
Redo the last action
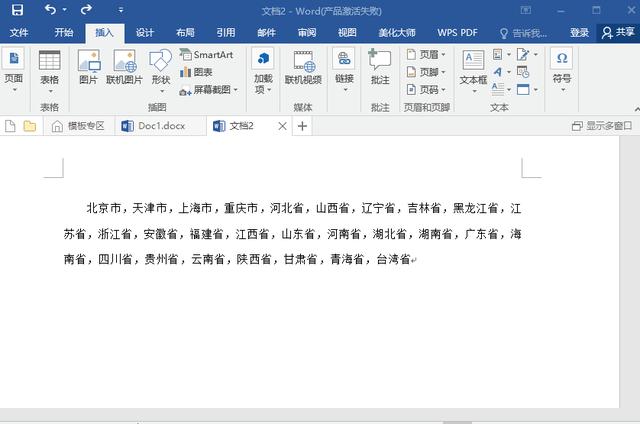tap(86, 9)
